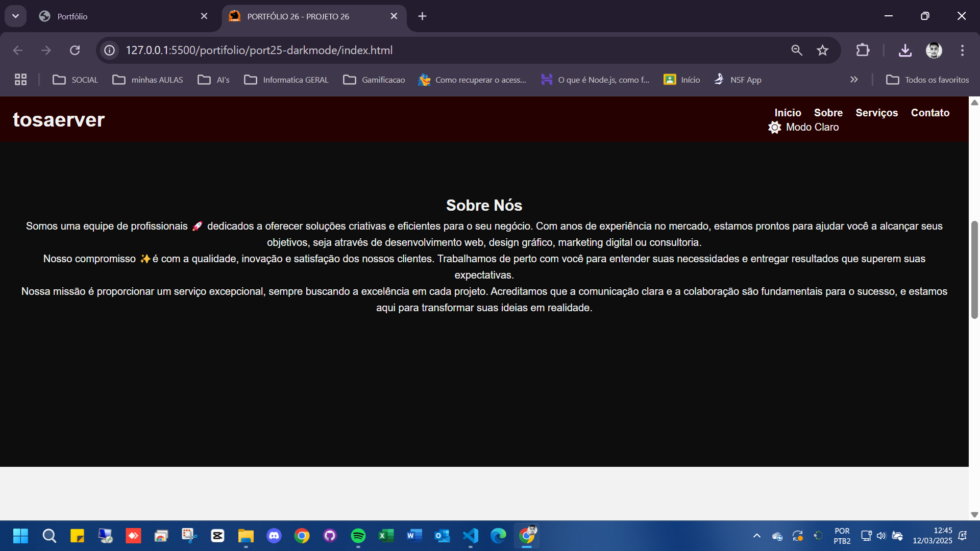The image size is (980, 551).
Task: Click the scrollbar up arrow
Action: 974,103
